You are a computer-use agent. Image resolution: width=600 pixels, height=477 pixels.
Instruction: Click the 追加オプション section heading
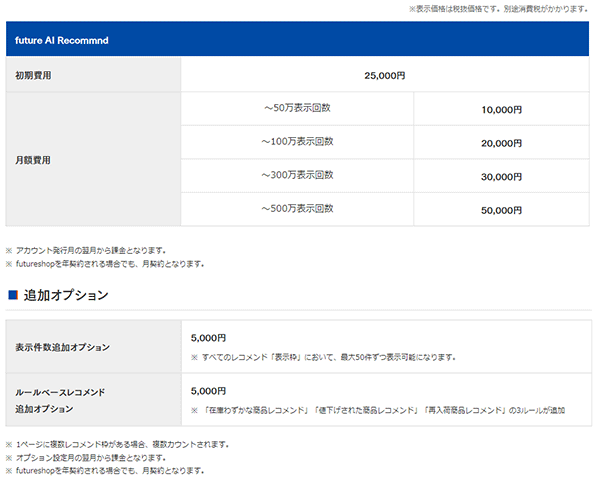click(x=66, y=295)
